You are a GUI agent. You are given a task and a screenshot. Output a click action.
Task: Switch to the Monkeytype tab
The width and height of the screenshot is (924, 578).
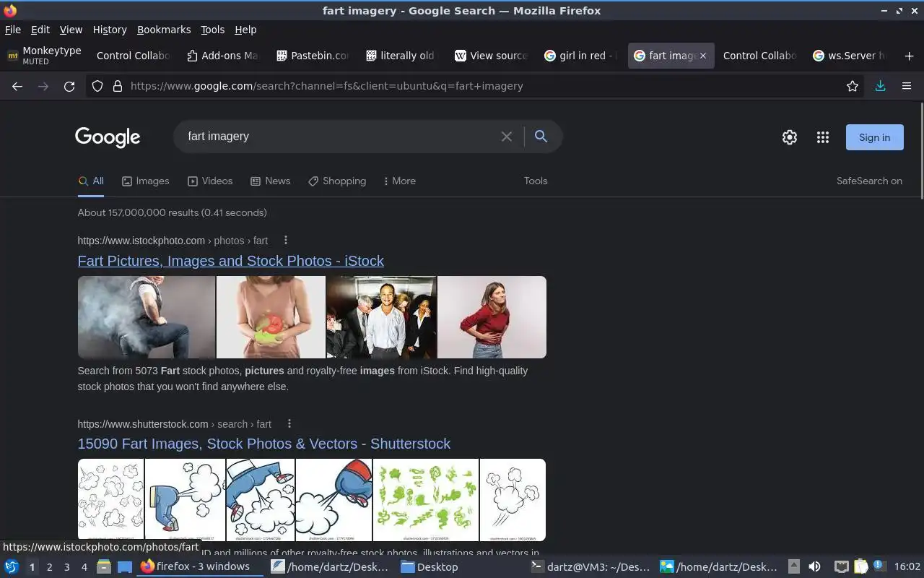pyautogui.click(x=44, y=56)
